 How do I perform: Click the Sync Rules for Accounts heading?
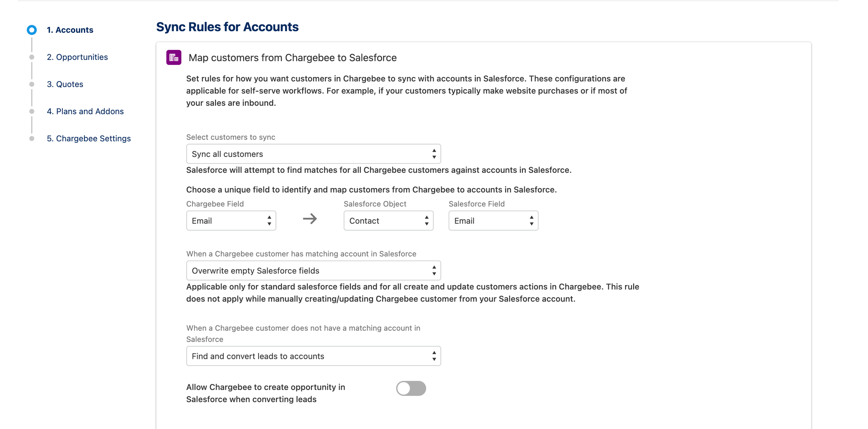227,27
